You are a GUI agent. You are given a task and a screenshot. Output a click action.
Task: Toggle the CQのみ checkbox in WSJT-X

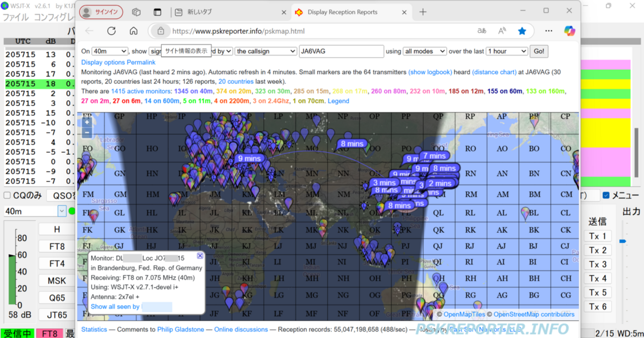pyautogui.click(x=7, y=196)
